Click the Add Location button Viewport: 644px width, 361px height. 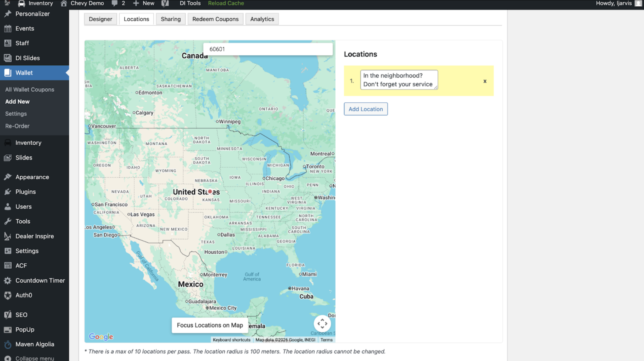[366, 109]
